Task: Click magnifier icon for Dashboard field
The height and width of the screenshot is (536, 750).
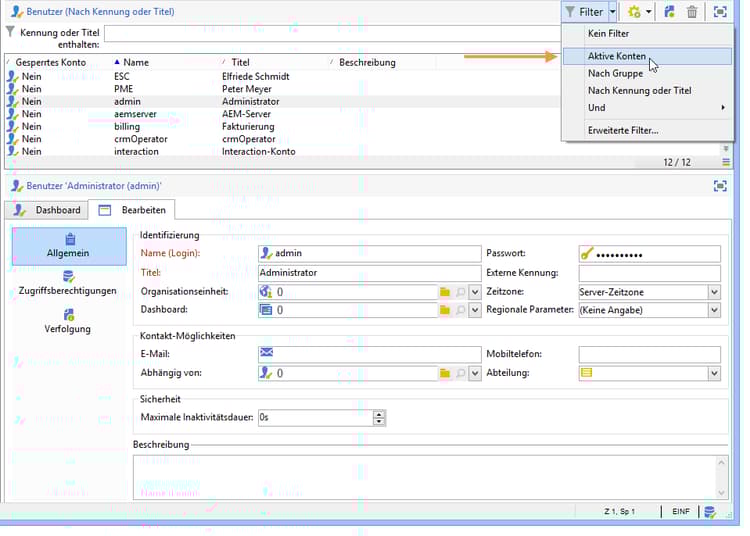Action: (x=460, y=310)
